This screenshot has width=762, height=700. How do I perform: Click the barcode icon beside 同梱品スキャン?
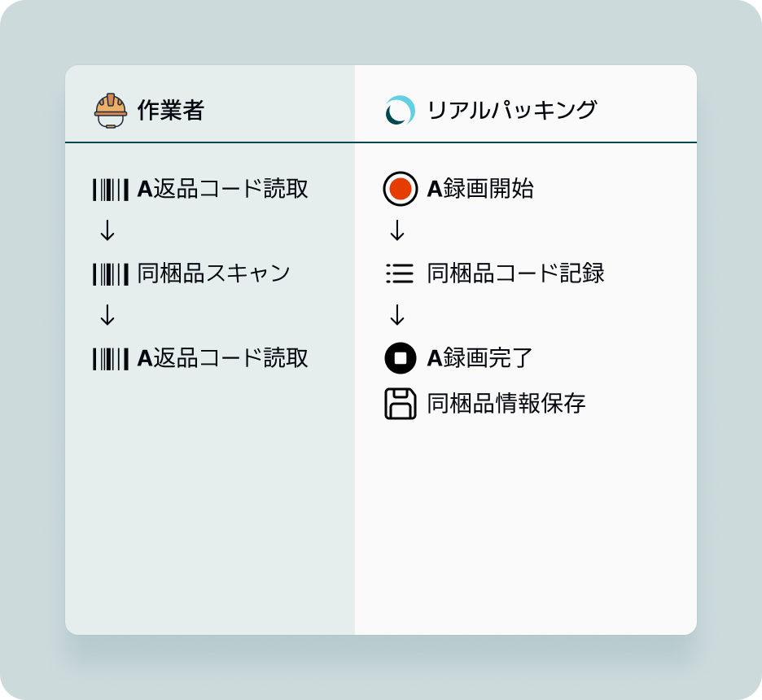click(111, 274)
